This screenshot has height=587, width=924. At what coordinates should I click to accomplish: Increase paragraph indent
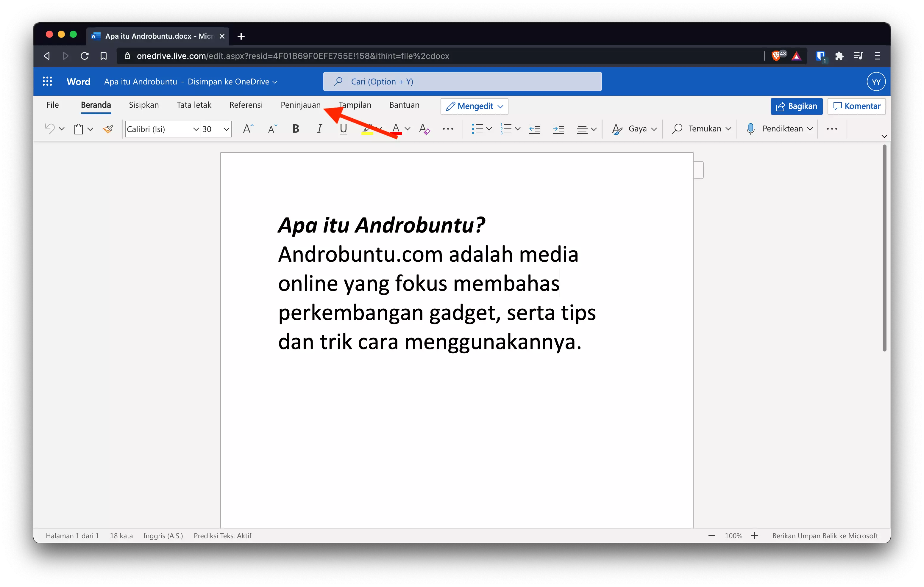tap(558, 129)
